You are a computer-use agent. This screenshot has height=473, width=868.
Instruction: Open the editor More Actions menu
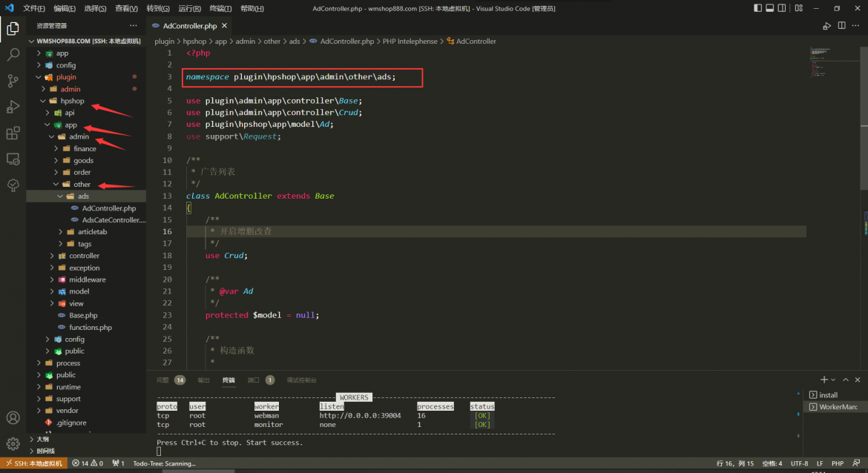[x=856, y=25]
